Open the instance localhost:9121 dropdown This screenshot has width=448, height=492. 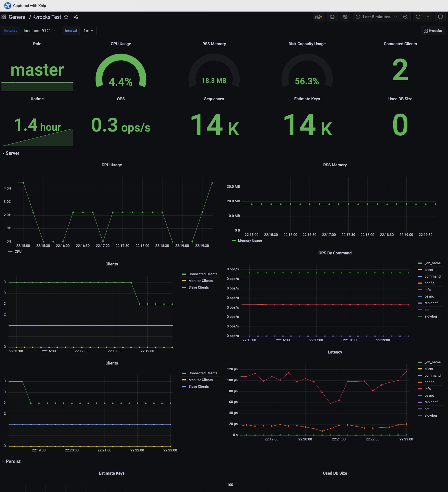[x=39, y=31]
